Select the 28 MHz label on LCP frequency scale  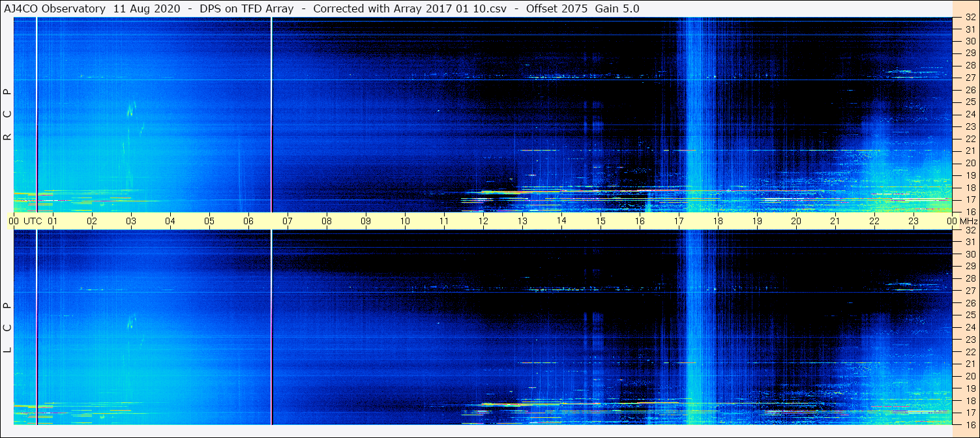coord(970,278)
